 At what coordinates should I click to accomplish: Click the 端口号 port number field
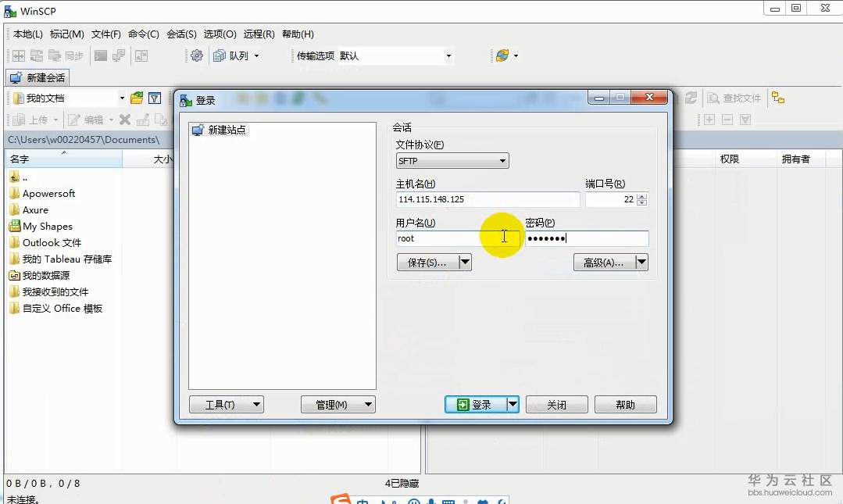pyautogui.click(x=611, y=199)
